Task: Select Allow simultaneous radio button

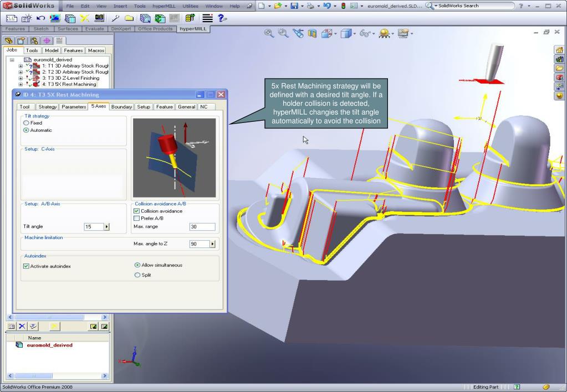Action: point(137,265)
